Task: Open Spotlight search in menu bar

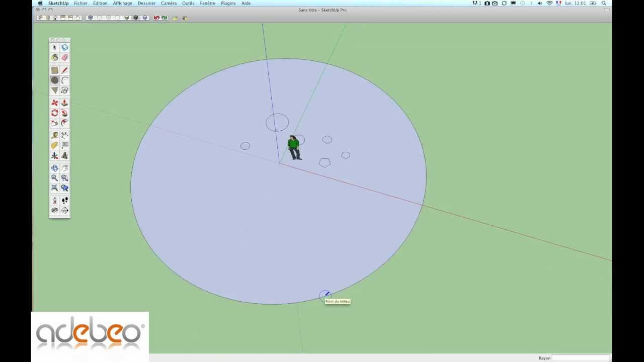Action: [603, 3]
